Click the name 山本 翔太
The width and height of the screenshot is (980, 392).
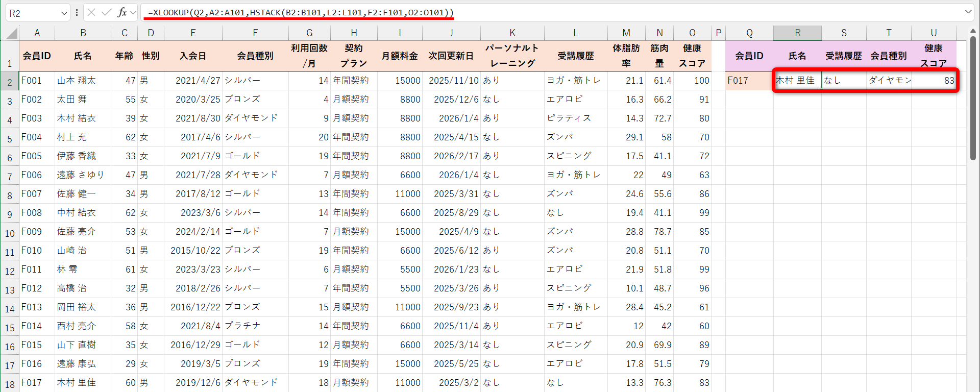click(x=76, y=81)
